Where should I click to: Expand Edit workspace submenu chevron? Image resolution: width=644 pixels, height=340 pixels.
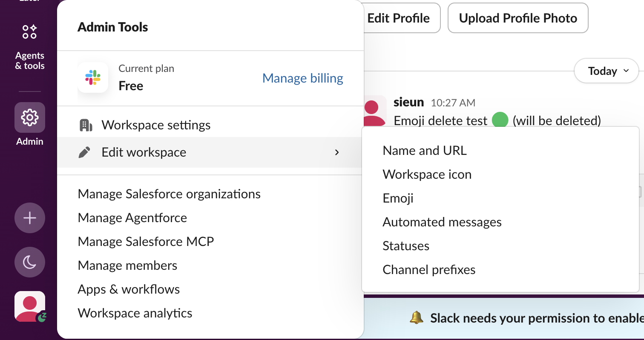click(337, 152)
